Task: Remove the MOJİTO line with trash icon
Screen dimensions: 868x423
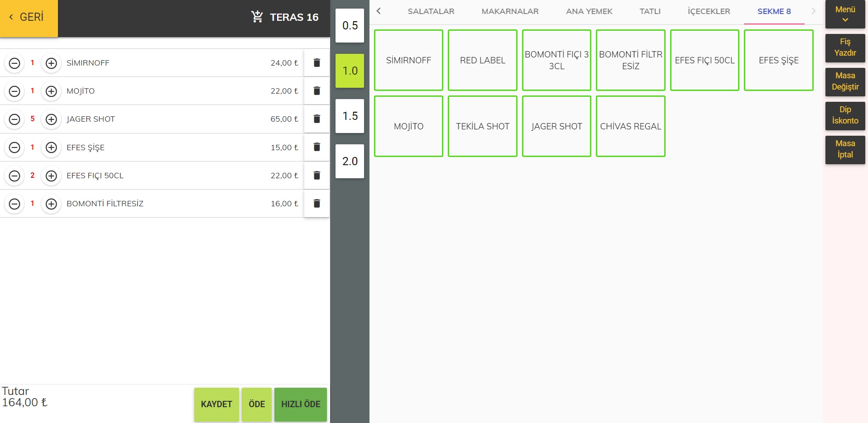Action: 317,91
